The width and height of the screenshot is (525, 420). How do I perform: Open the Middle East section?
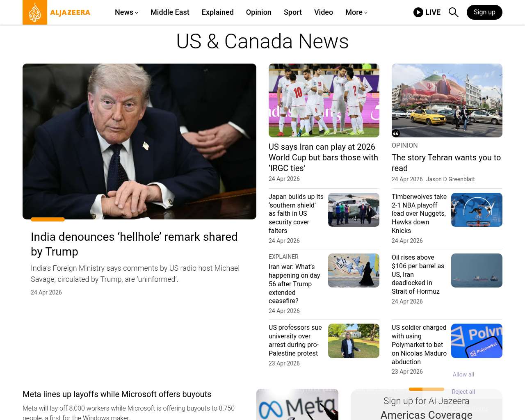point(170,12)
